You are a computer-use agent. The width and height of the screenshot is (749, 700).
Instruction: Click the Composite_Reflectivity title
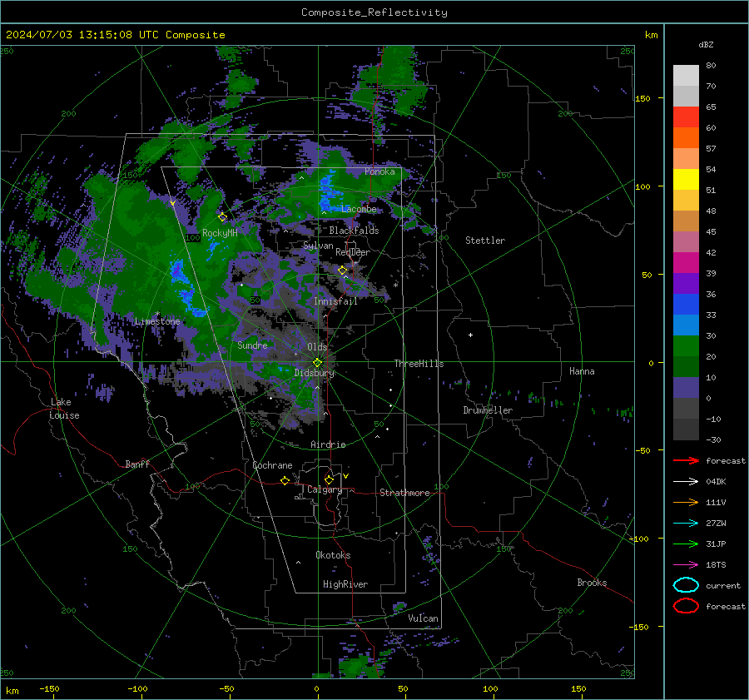[374, 12]
